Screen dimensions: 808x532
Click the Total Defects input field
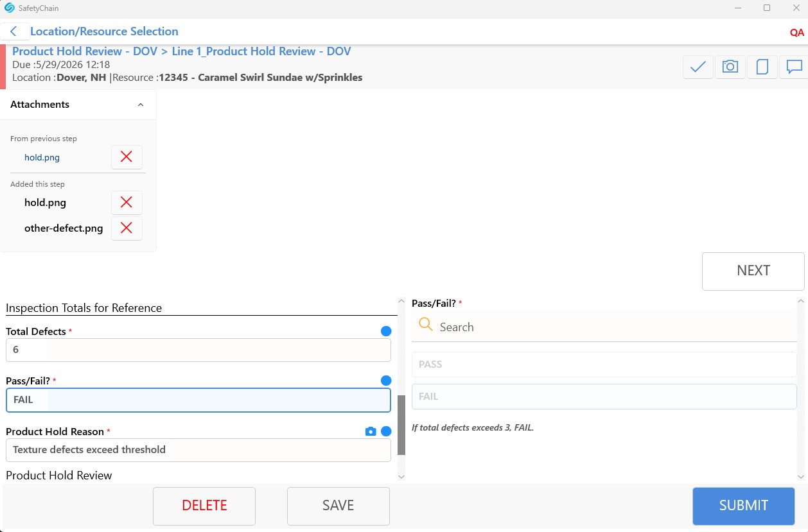click(198, 350)
